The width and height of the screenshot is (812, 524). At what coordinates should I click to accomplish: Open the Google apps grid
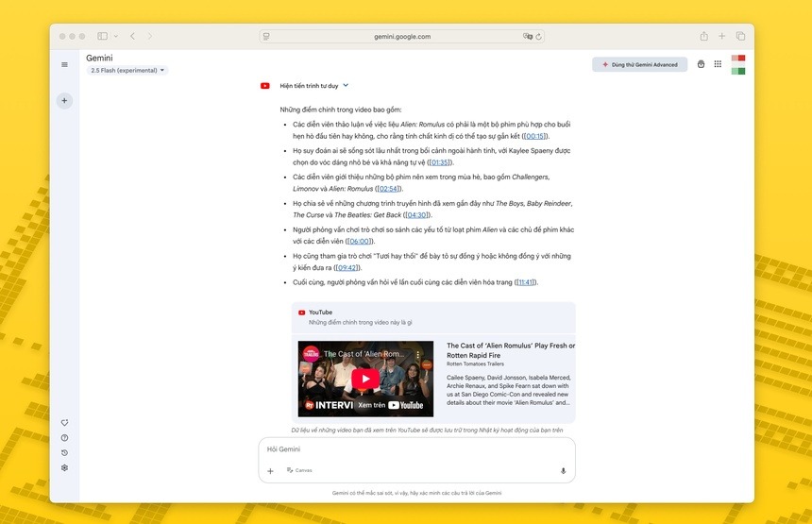[x=718, y=64]
